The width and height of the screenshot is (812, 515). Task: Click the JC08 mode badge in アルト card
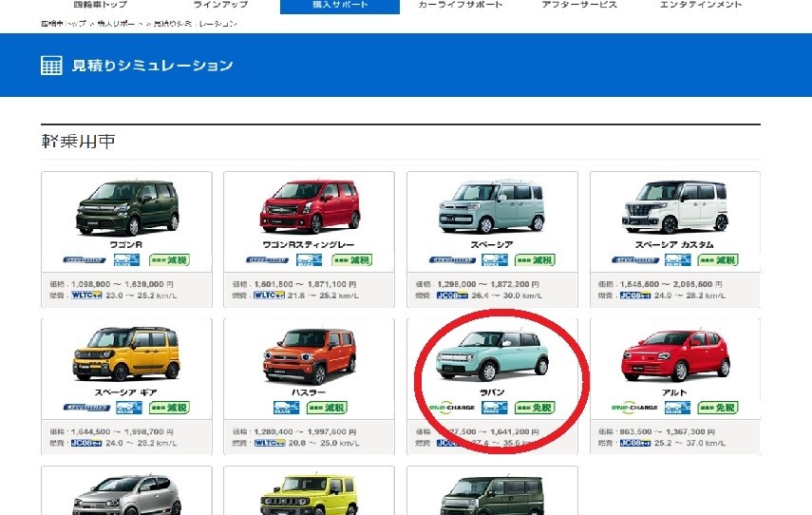tap(635, 443)
